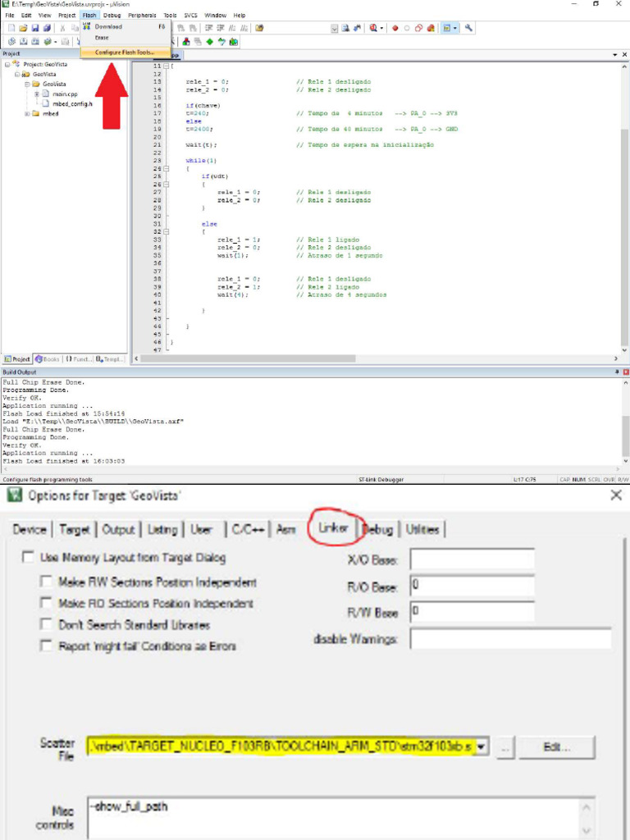The image size is (630, 840).
Task: Click the editor horizontal scrollbar thumb
Action: point(248,358)
